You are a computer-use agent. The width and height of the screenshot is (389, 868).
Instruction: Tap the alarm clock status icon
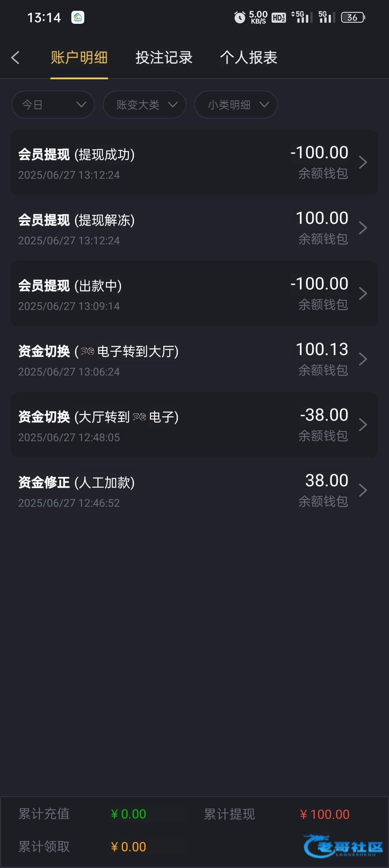pyautogui.click(x=240, y=17)
